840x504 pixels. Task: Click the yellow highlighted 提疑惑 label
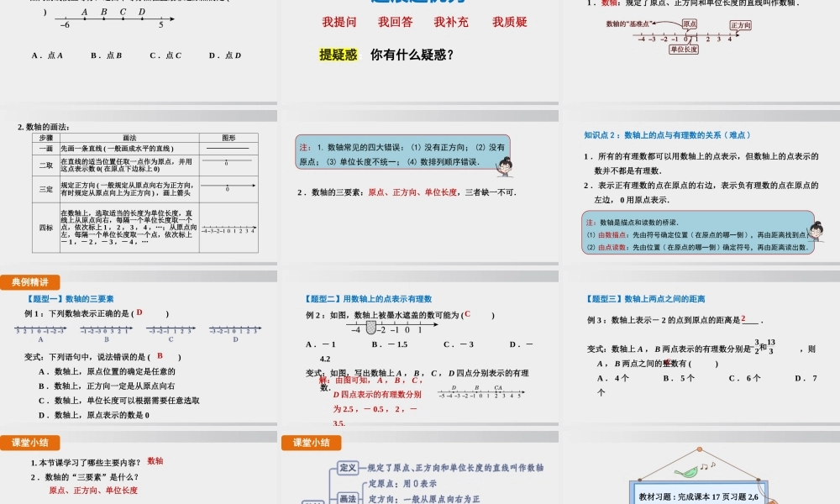pos(338,55)
